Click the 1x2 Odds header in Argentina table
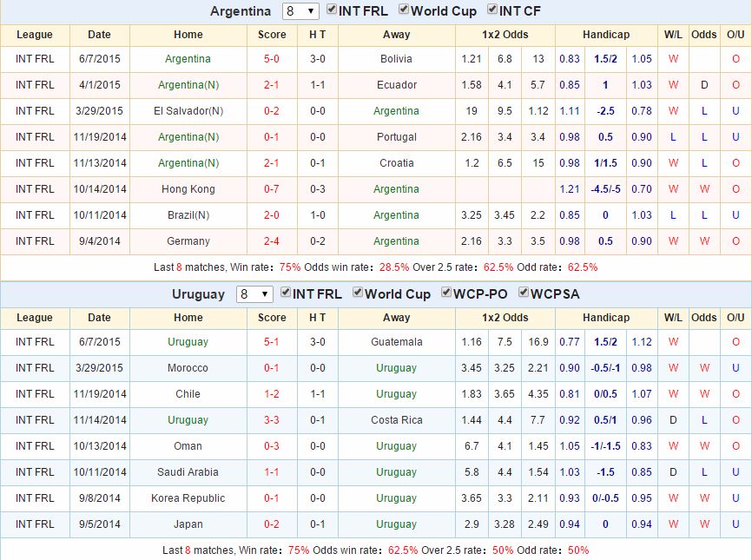This screenshot has width=752, height=560. coord(505,35)
